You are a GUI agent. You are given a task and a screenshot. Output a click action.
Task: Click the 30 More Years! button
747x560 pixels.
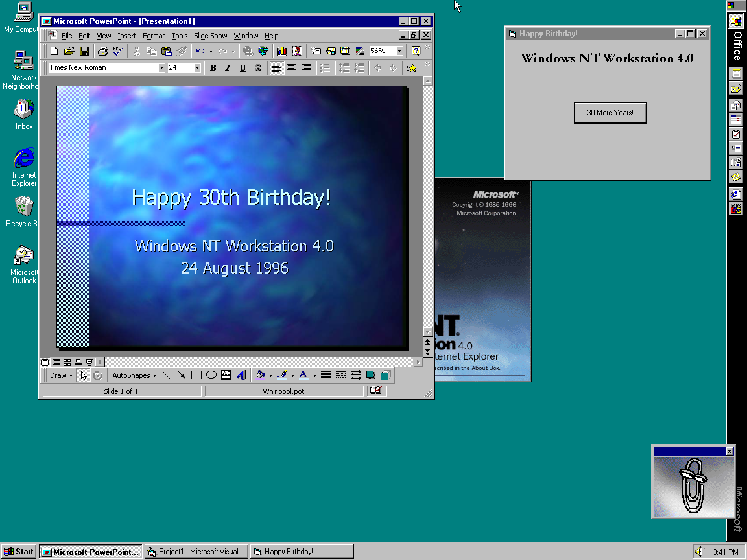click(610, 113)
